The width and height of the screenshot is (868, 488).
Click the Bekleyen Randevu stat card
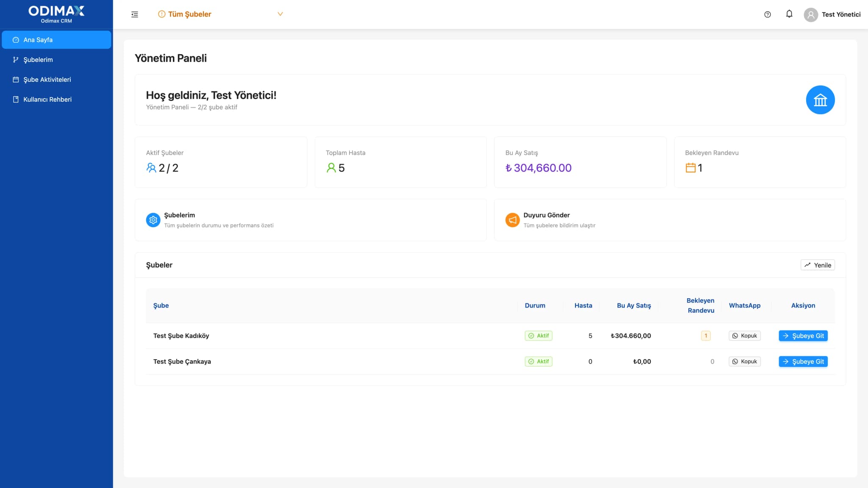coord(760,162)
